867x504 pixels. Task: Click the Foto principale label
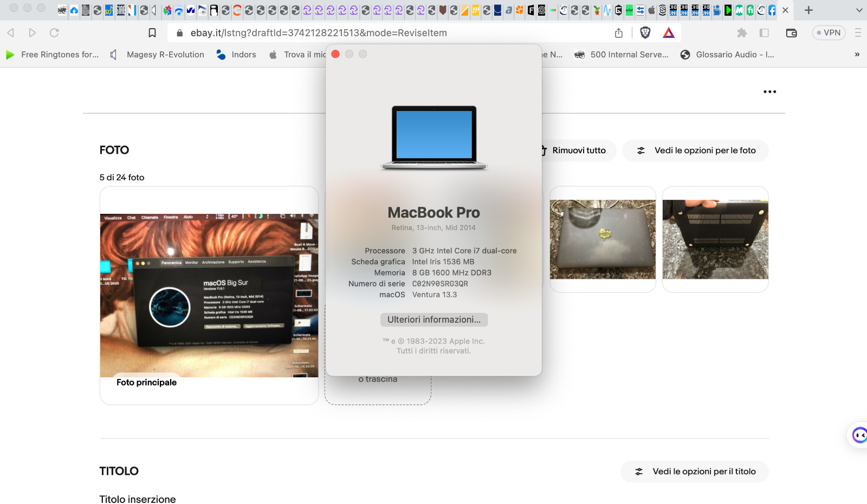click(146, 383)
